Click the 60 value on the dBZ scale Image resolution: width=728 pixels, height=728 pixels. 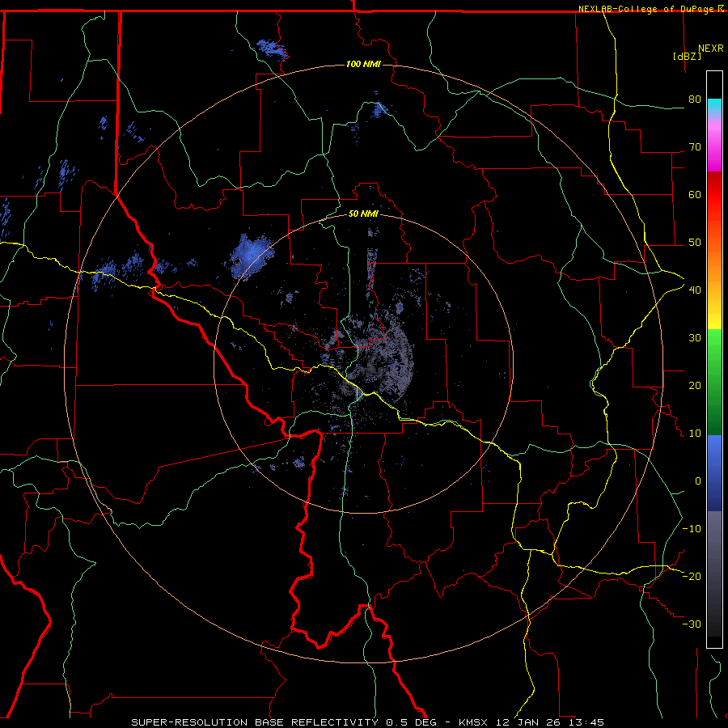tap(695, 194)
